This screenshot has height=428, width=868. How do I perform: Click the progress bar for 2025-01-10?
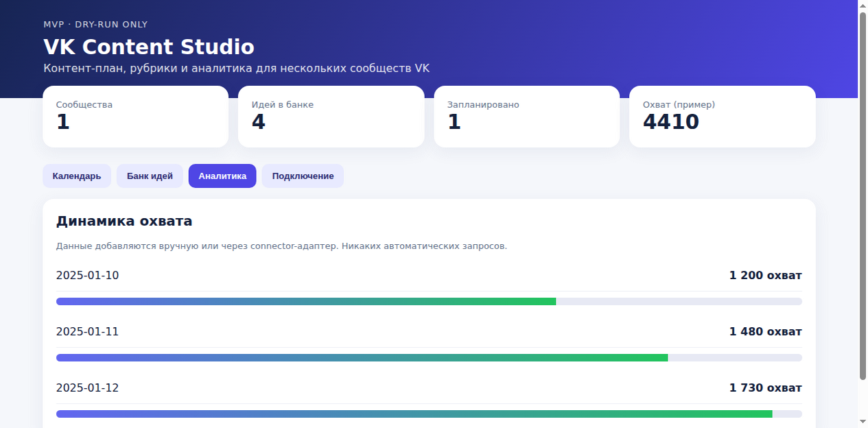coord(429,301)
